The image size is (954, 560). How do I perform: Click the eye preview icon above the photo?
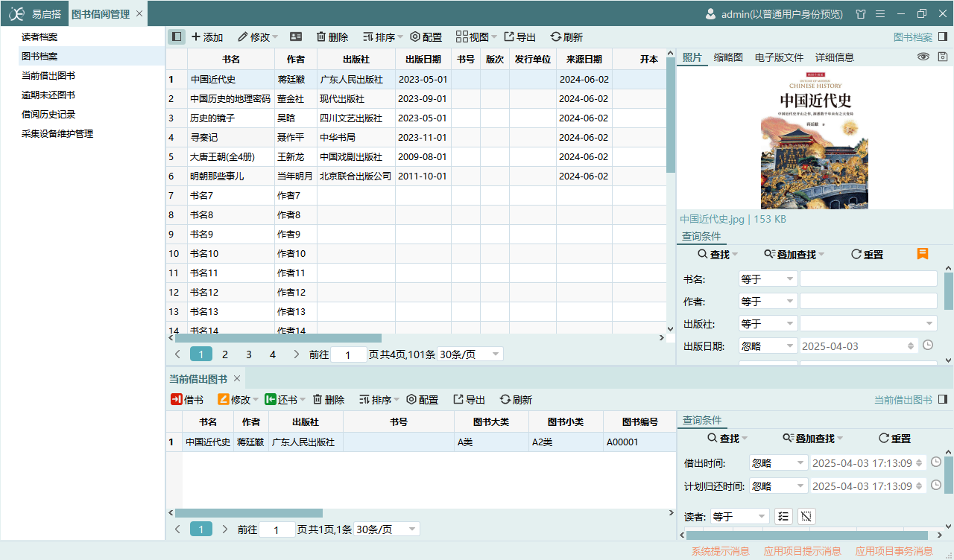(923, 57)
